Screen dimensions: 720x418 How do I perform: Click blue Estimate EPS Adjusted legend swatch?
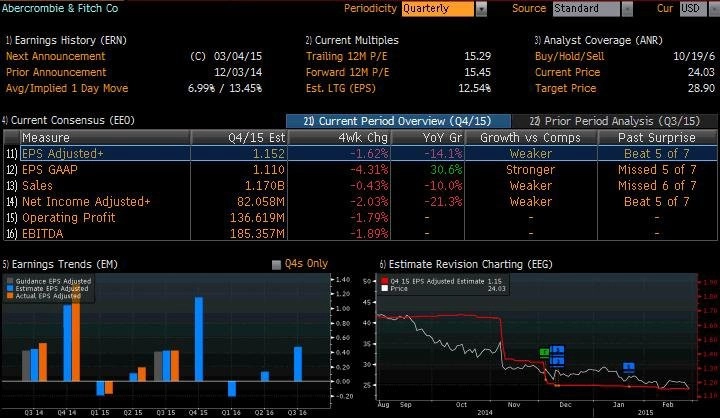(x=10, y=288)
